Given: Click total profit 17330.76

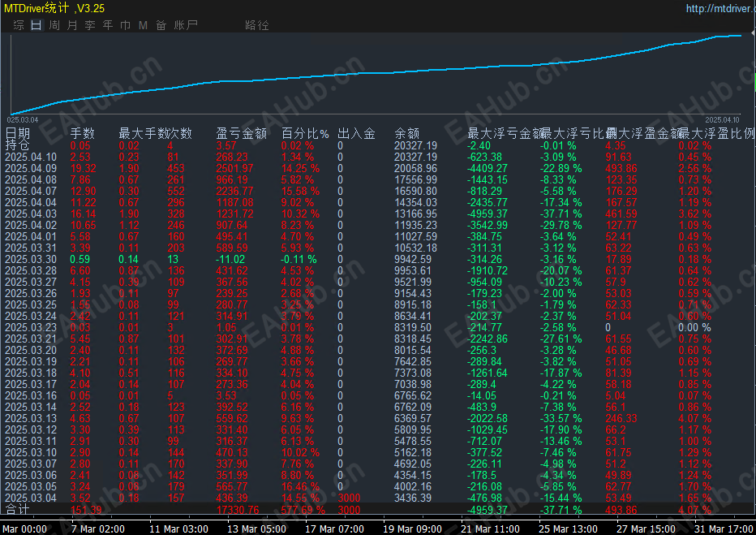Looking at the screenshot, I should tap(238, 510).
